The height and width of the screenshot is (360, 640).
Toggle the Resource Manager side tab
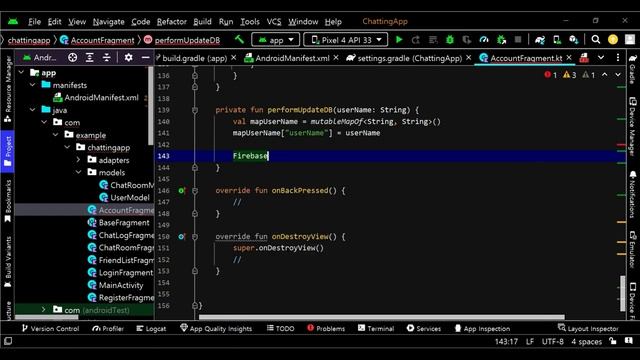pyautogui.click(x=7, y=89)
